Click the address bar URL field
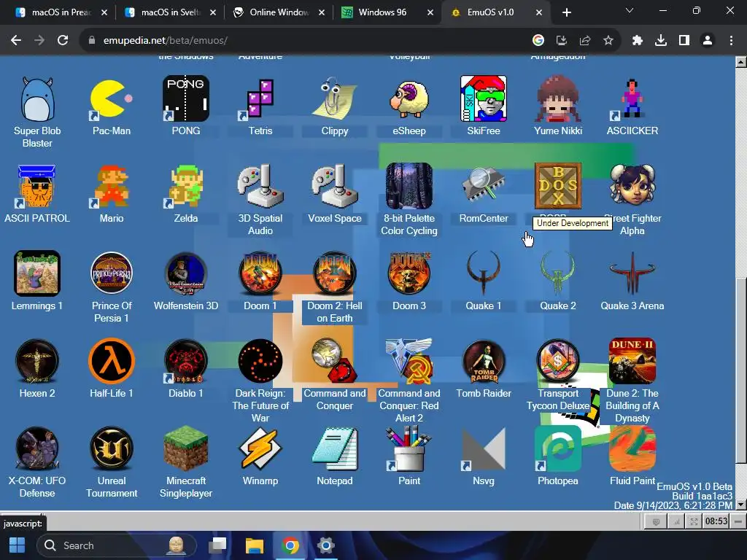The height and width of the screenshot is (560, 747). coord(305,41)
